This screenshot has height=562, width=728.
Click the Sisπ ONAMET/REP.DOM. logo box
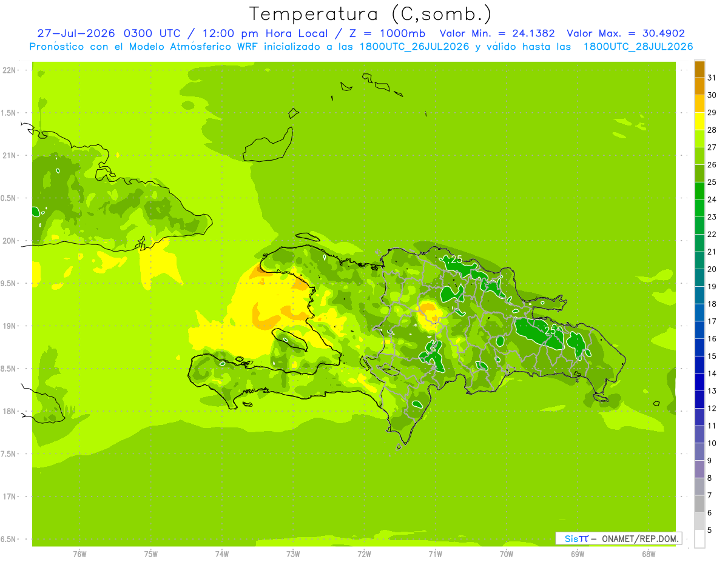[x=618, y=538]
